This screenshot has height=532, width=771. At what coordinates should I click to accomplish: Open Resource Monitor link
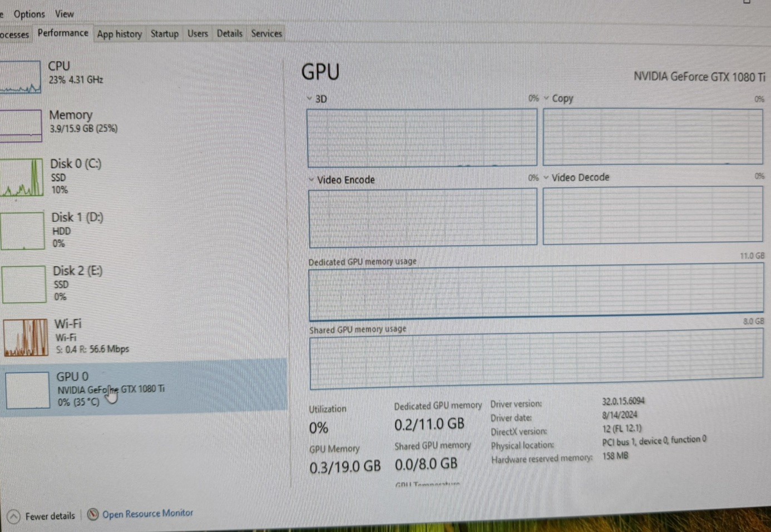tap(147, 514)
